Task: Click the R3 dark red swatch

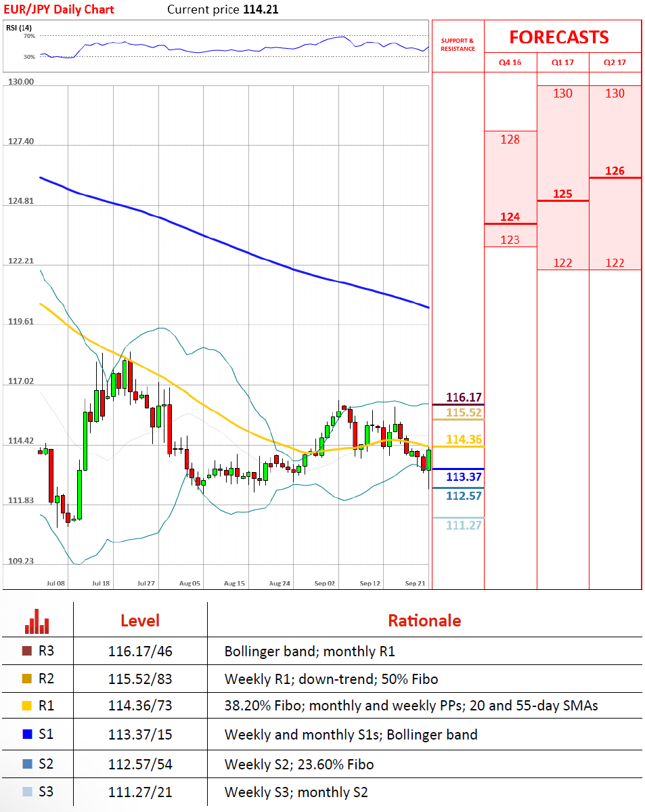Action: click(x=27, y=651)
